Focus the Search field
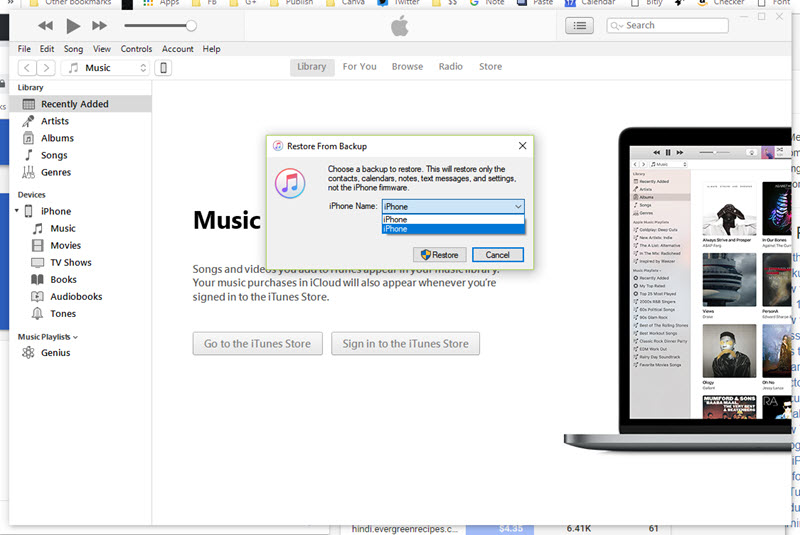Viewport: 800px width, 535px height. coord(667,26)
